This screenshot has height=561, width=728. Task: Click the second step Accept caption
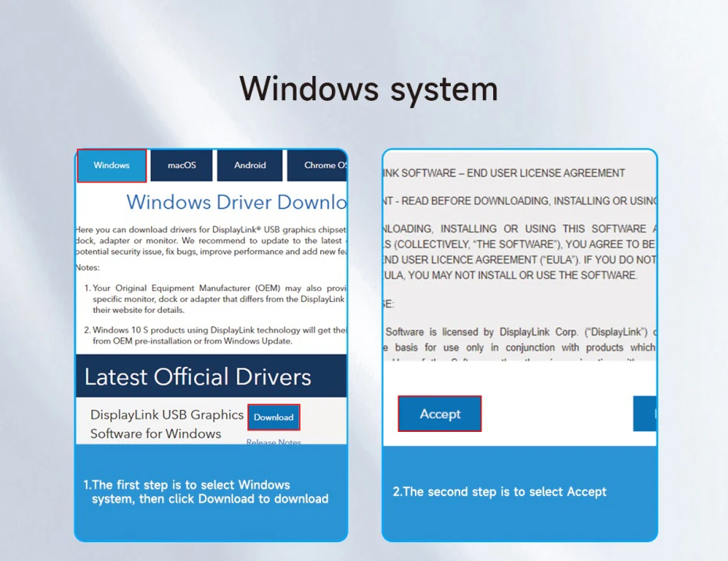[x=499, y=491]
